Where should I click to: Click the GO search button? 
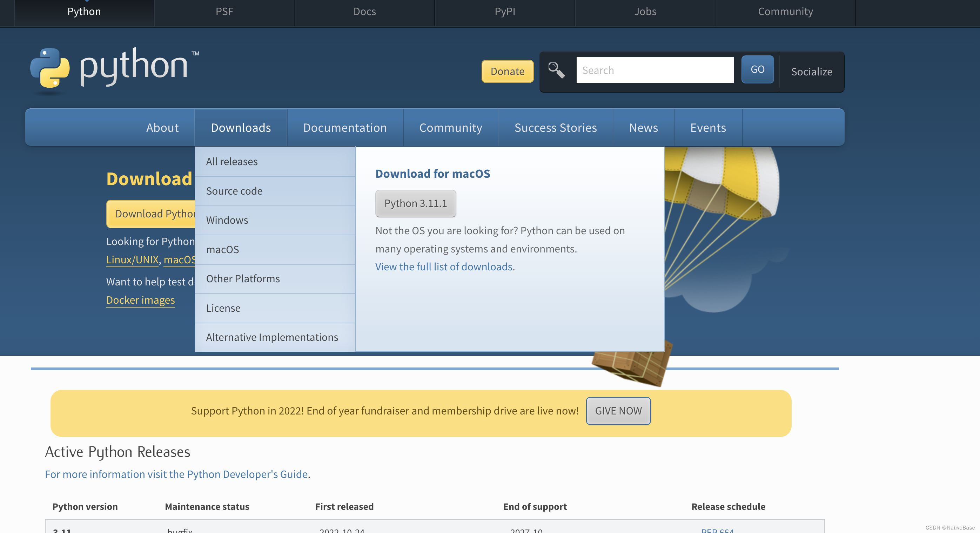point(757,70)
